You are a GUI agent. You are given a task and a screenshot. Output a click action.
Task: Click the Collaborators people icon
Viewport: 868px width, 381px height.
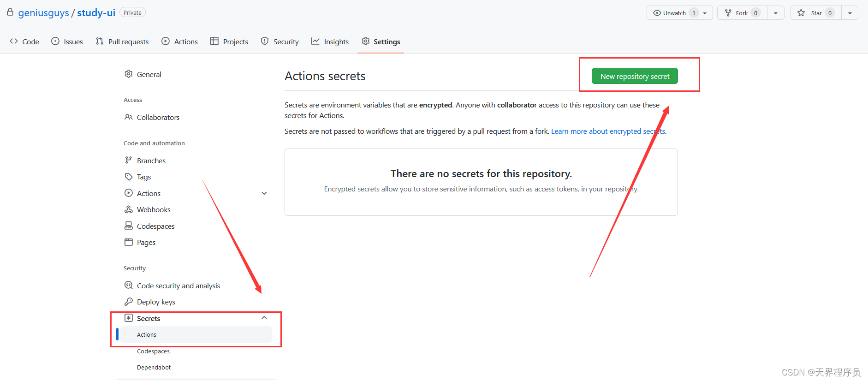tap(129, 117)
